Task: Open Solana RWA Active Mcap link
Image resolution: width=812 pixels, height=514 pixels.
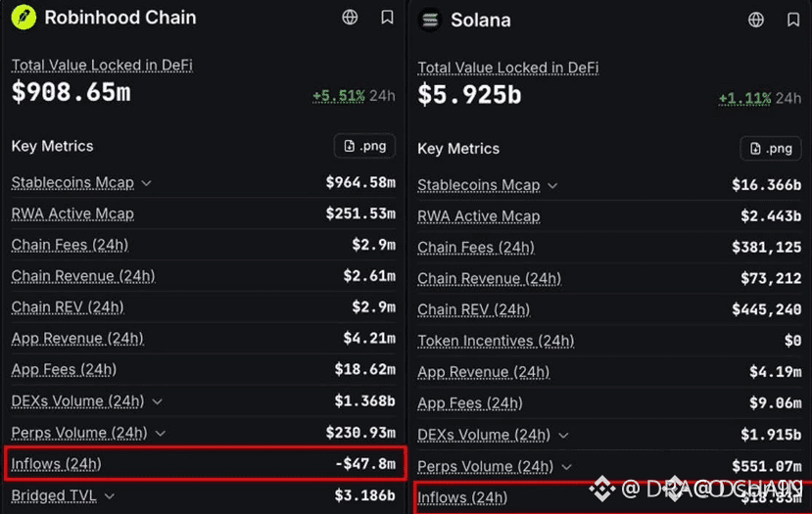Action: [479, 215]
